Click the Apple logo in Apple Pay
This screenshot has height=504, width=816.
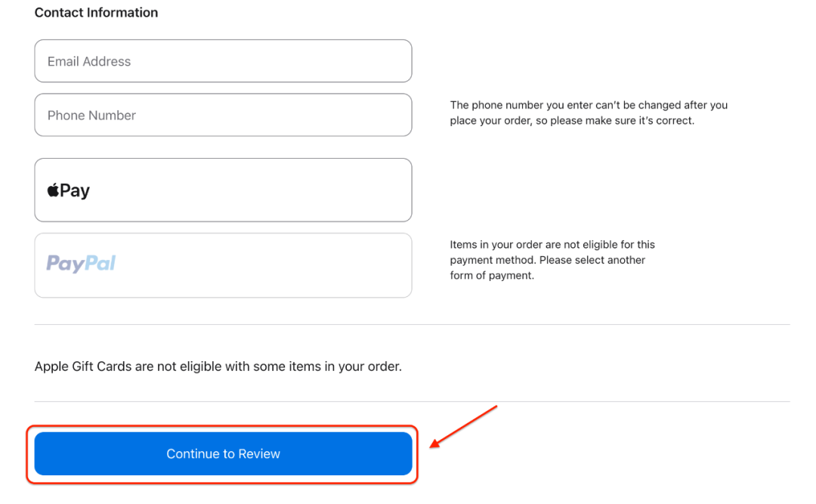(54, 190)
